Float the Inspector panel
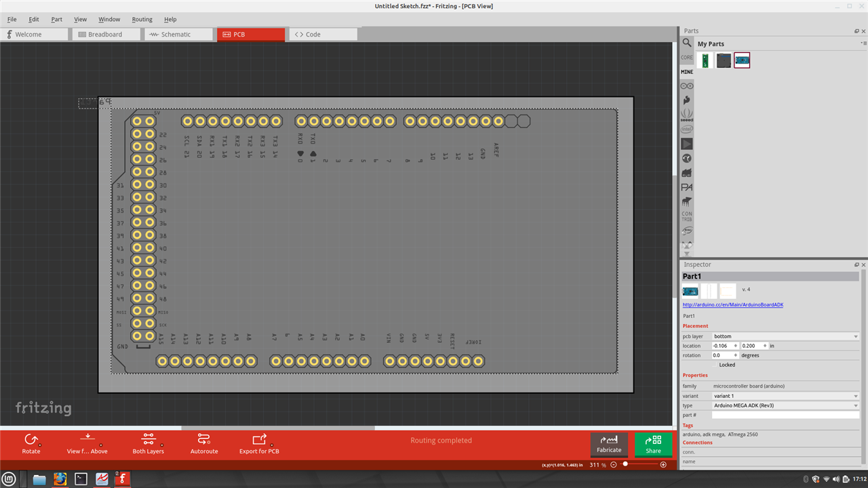 click(x=856, y=264)
